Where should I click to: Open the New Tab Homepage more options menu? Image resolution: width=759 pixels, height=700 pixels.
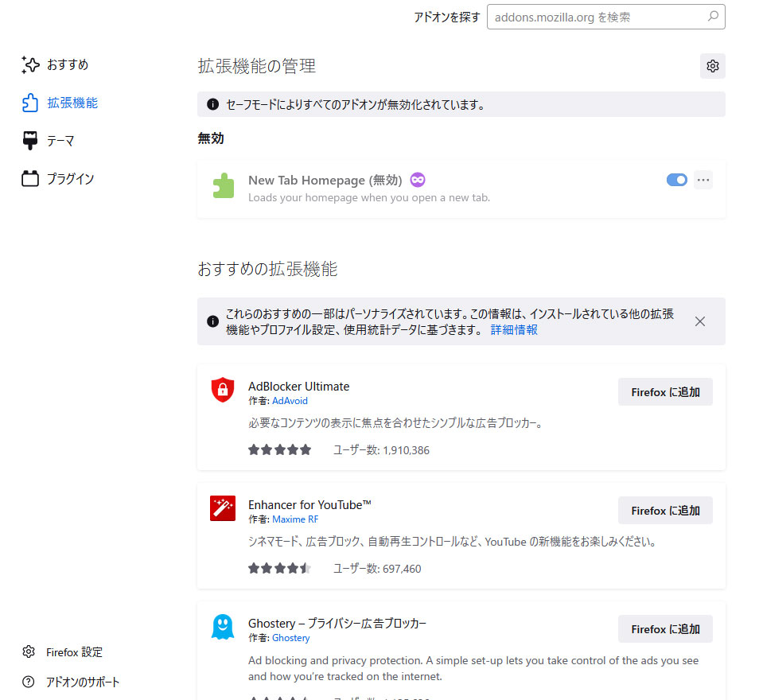pos(703,180)
